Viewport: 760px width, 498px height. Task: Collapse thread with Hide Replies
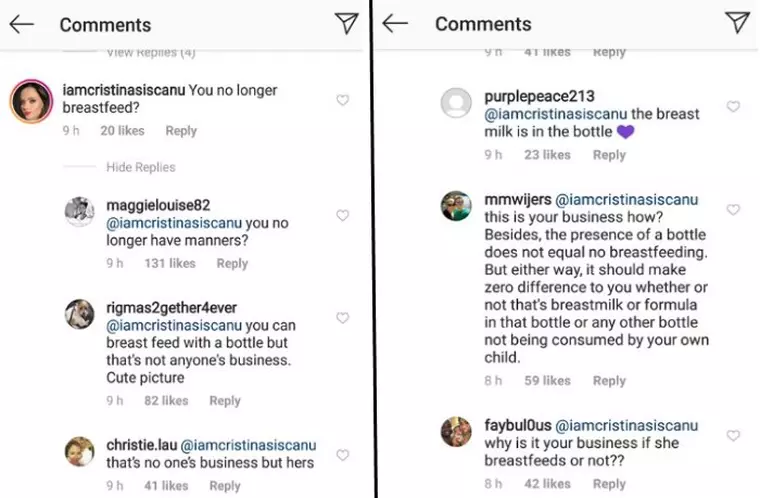click(140, 167)
